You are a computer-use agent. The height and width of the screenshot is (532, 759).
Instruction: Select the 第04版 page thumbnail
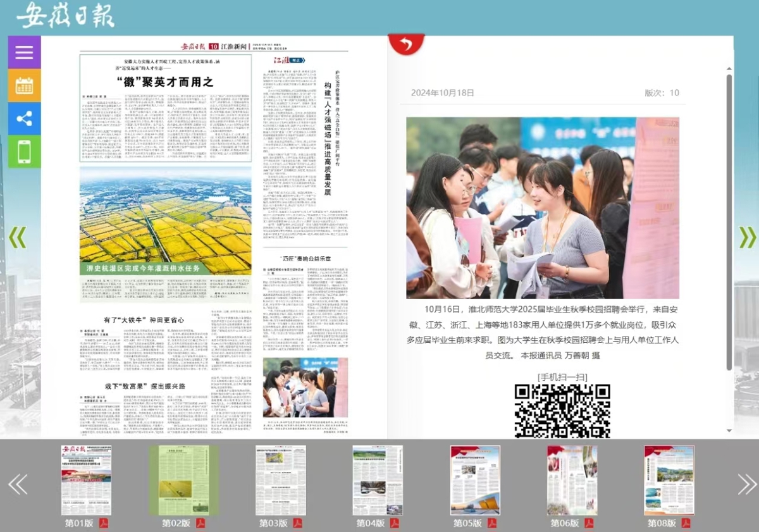[378, 480]
